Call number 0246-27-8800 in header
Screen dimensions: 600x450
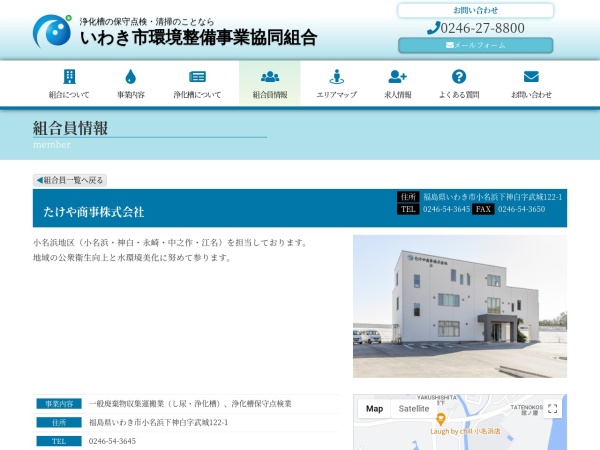pos(483,28)
